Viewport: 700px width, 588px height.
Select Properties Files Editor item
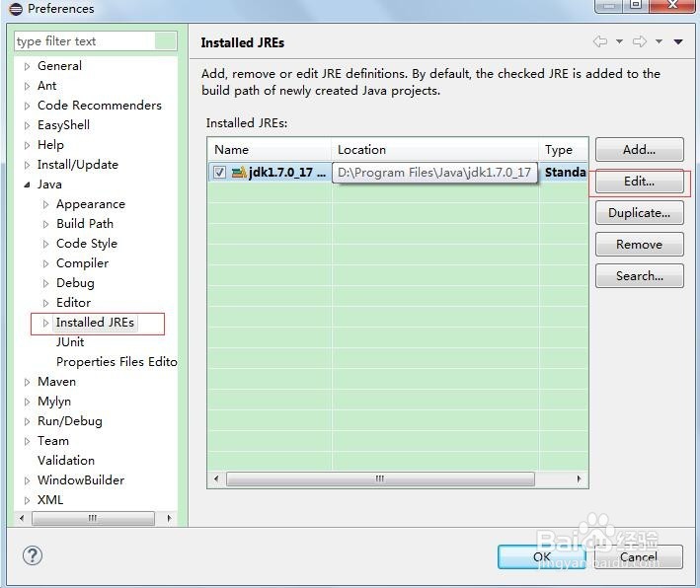click(117, 362)
